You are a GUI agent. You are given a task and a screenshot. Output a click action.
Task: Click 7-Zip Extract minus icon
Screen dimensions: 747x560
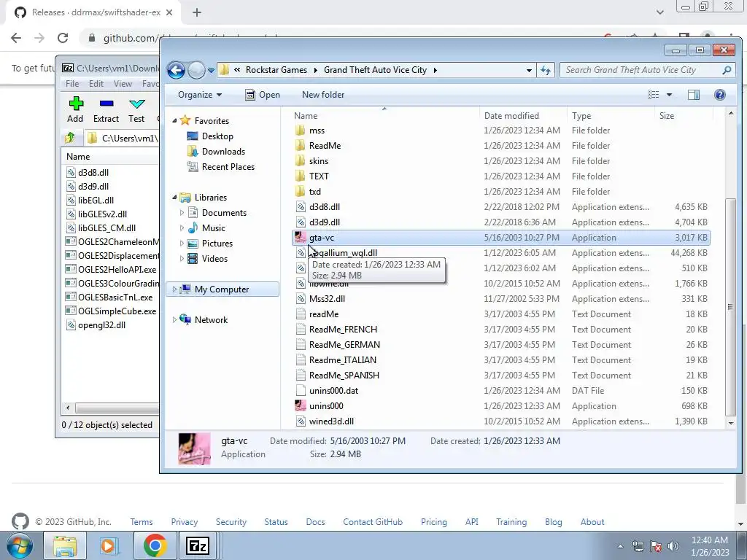tap(107, 104)
